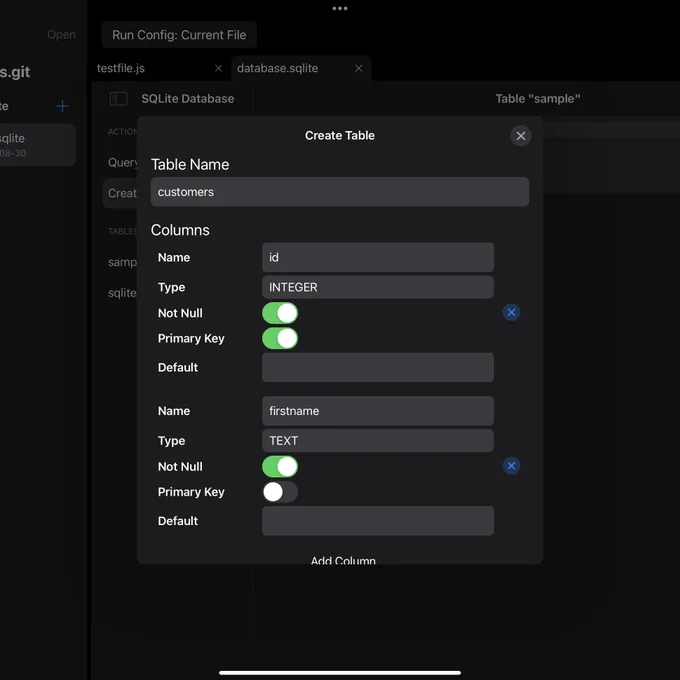Edit the Name field containing id
Screen dimensions: 680x680
tap(378, 257)
